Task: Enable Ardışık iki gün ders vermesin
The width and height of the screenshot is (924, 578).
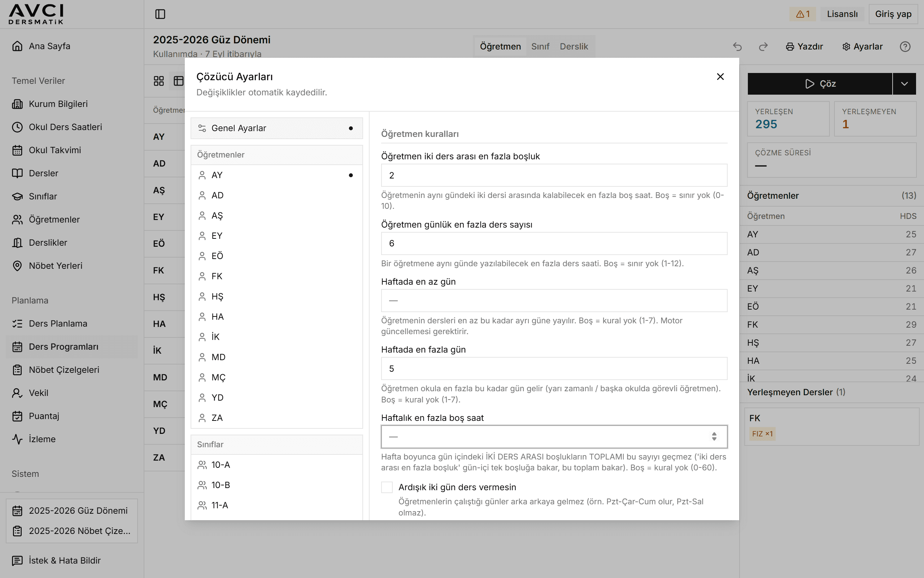Action: (387, 487)
